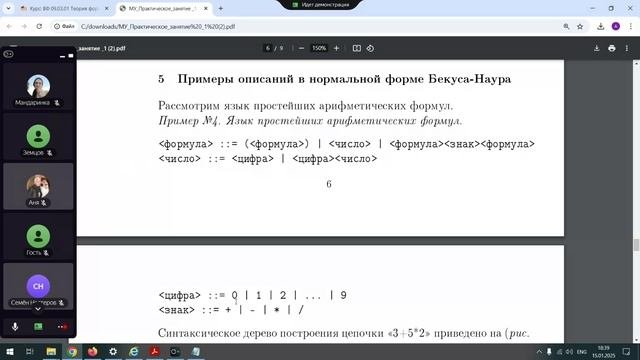Viewport: 640px width, 360px height.
Task: Reload the current page
Action: [x=39, y=26]
